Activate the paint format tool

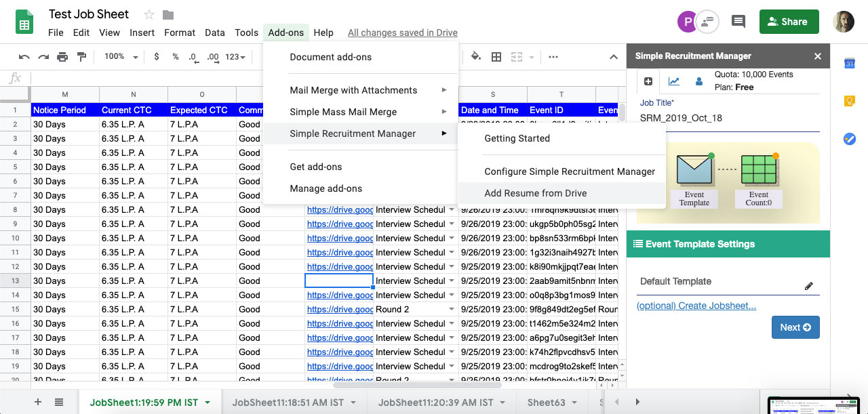(x=81, y=57)
